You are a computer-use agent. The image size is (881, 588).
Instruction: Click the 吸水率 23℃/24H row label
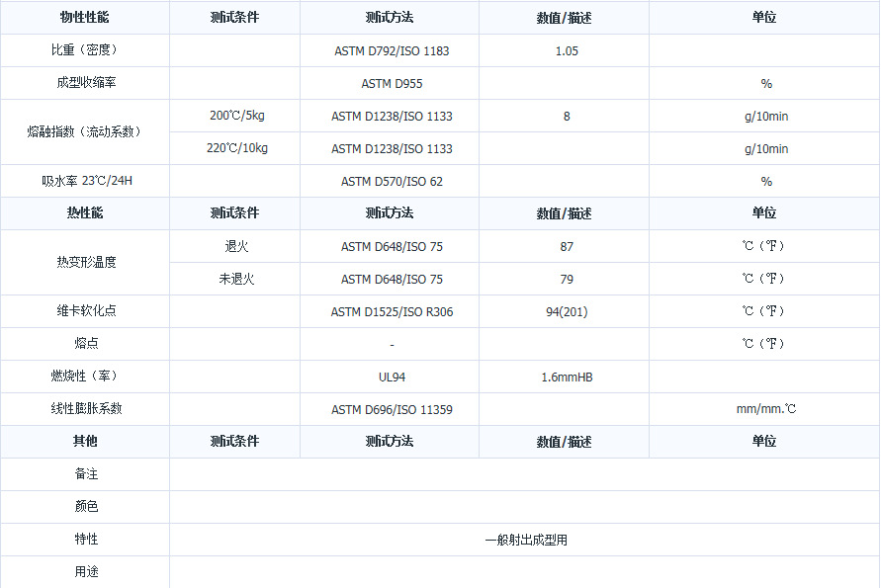(x=85, y=181)
